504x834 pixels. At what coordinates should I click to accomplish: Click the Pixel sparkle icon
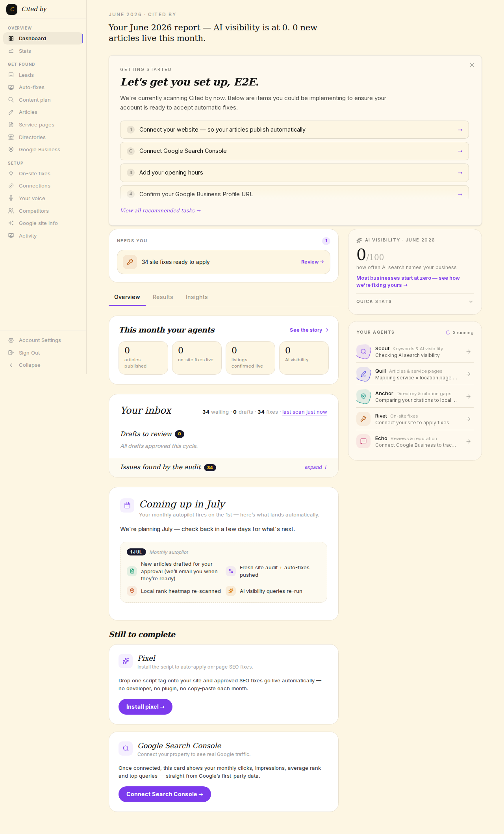126,661
